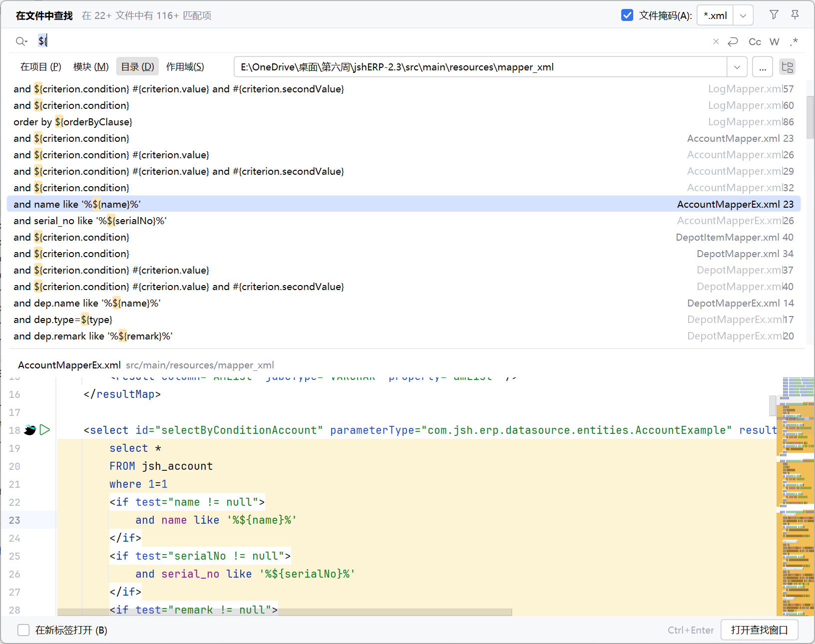The height and width of the screenshot is (644, 815).
Task: Select result DepotItemMapper.xml line 40
Action: [404, 237]
